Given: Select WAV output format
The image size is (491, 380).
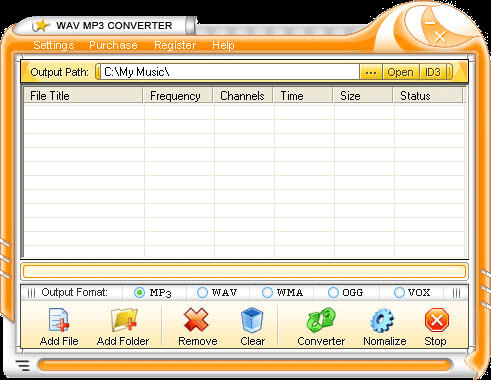Looking at the screenshot, I should coord(202,293).
